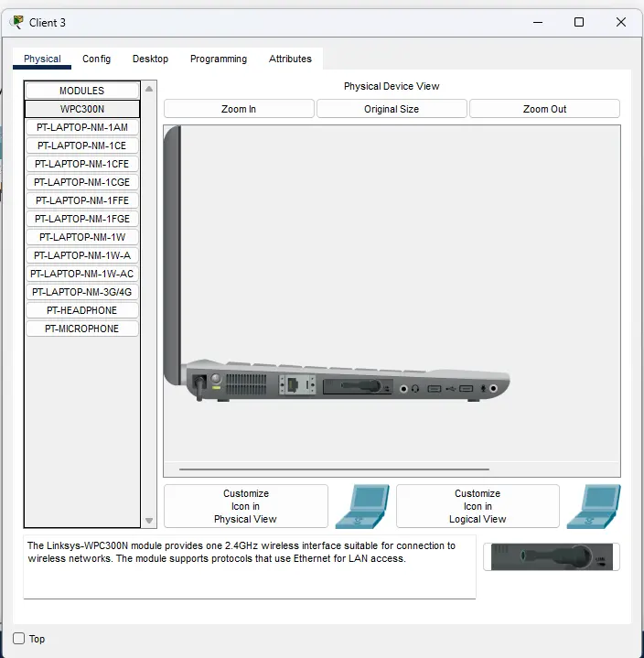Click the power cable on the laptop
Screen dimensions: 644x658
click(x=199, y=388)
